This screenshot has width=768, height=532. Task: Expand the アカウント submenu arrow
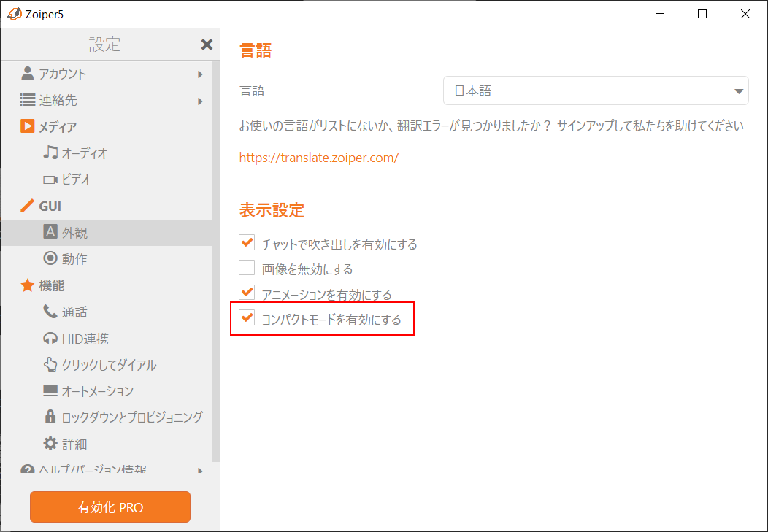point(200,74)
